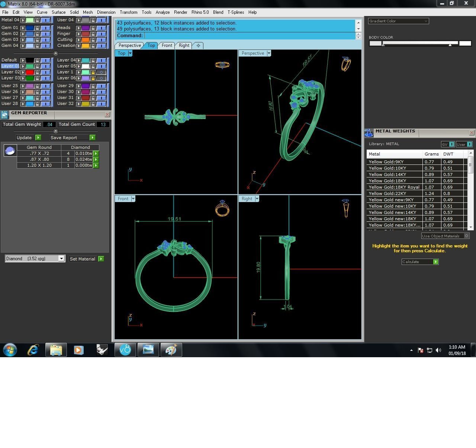476x448 pixels.
Task: Click the green arrow for the .87 X .80 gem row
Action: coord(96,159)
